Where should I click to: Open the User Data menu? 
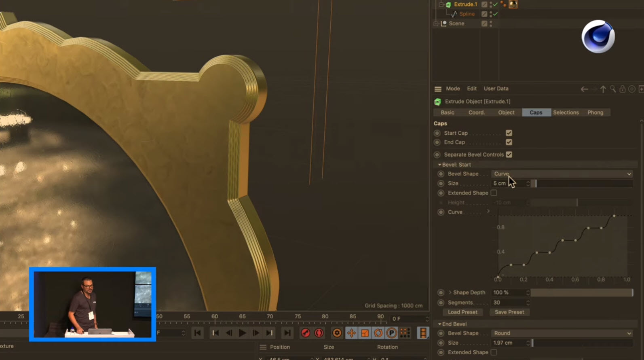pos(496,89)
